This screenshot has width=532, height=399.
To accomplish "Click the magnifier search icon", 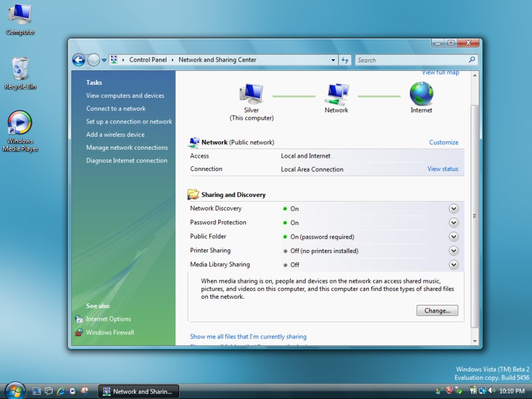I will pos(471,60).
